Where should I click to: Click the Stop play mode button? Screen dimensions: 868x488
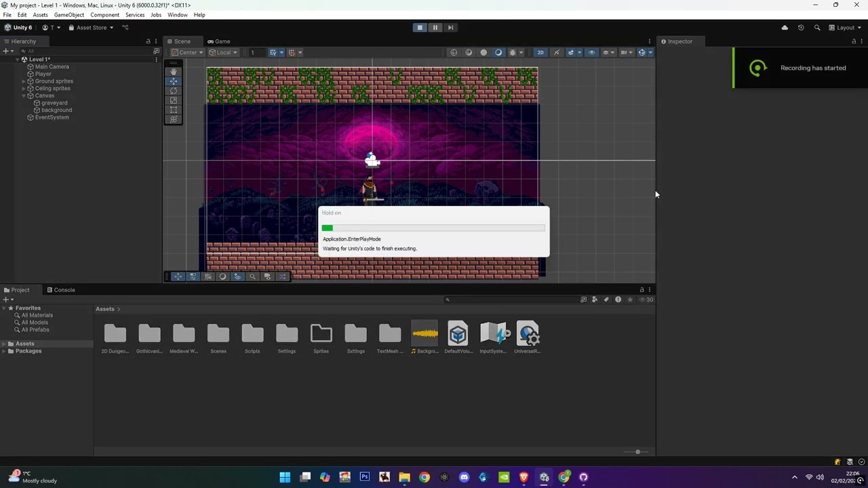coord(420,28)
